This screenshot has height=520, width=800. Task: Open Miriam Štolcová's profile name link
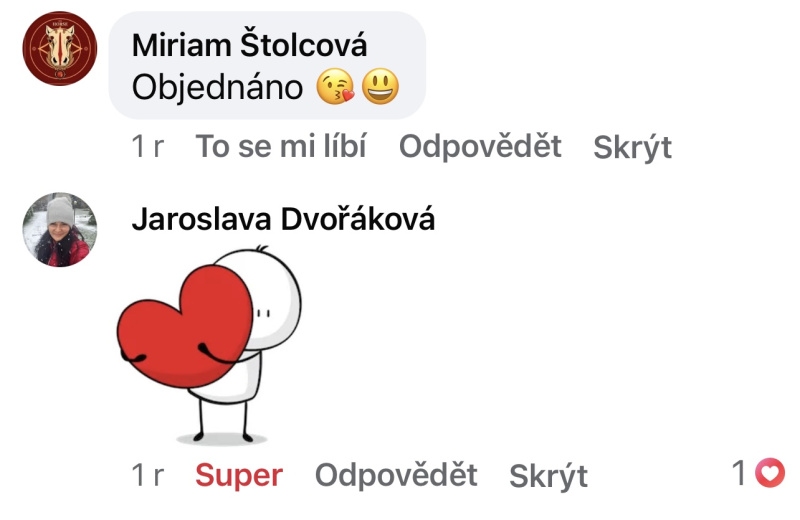click(x=249, y=45)
